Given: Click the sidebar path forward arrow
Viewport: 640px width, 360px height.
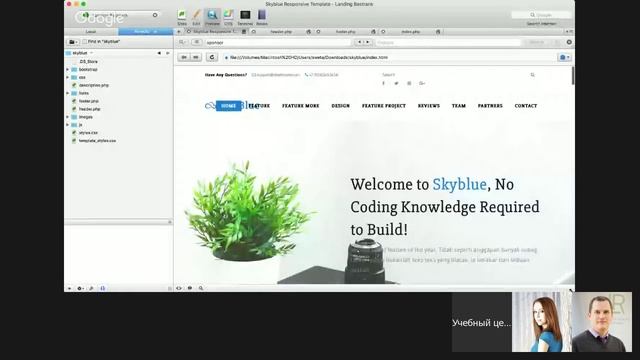Looking at the screenshot, I should [167, 53].
